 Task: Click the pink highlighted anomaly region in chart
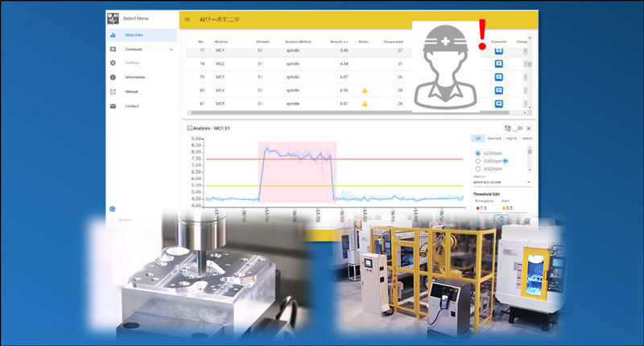coord(297,171)
